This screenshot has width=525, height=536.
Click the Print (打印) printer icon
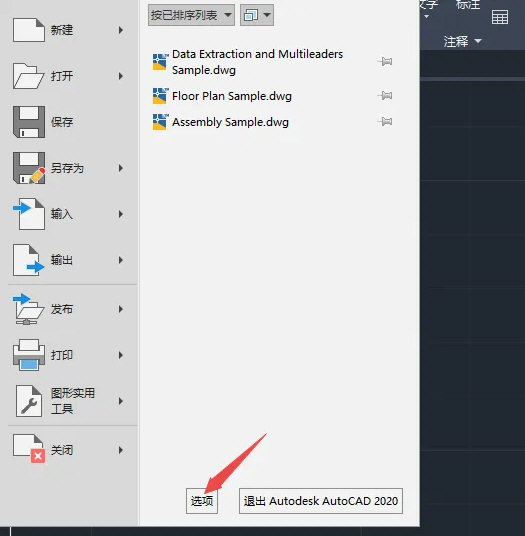(29, 355)
